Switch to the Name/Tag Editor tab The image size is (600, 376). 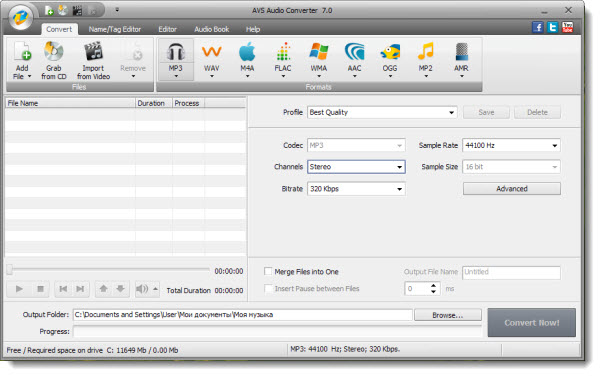coord(115,29)
